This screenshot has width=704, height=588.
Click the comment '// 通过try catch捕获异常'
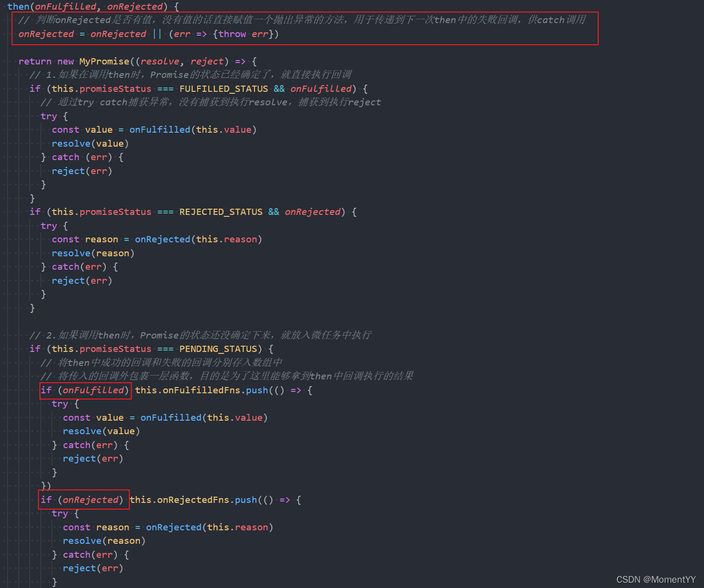pos(211,102)
